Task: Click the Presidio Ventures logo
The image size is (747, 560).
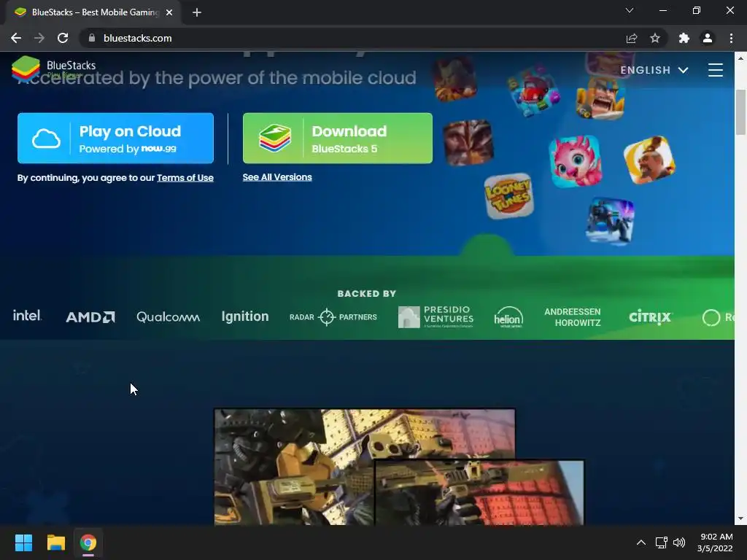Action: [436, 316]
